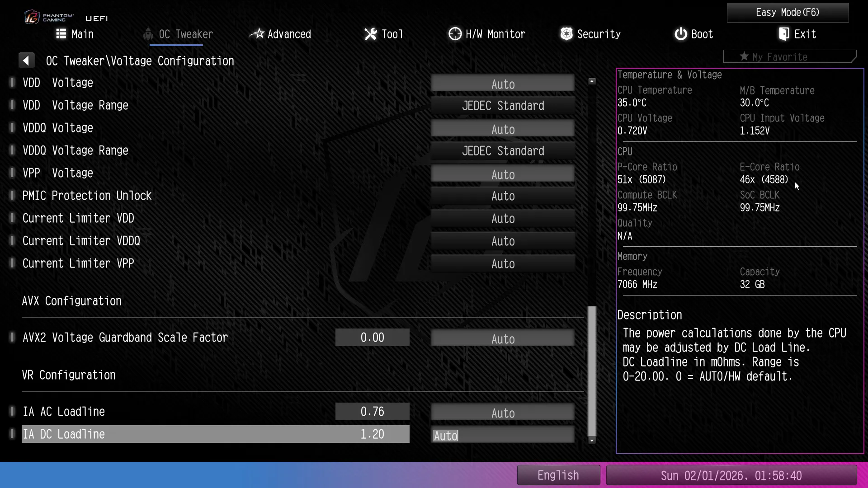This screenshot has height=488, width=868.
Task: Switch to the OC Tweaker tab
Action: tap(185, 34)
